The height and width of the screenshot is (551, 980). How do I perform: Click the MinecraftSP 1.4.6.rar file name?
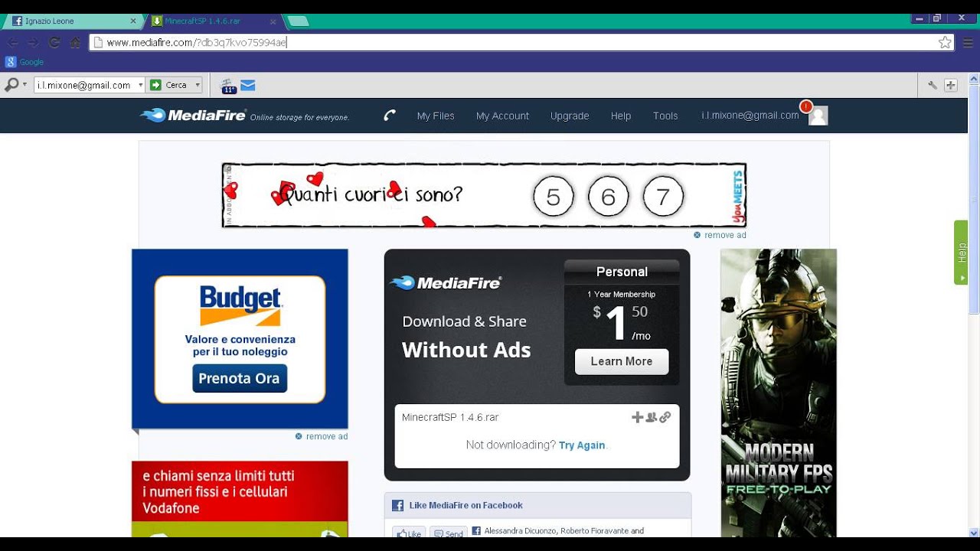pos(450,417)
